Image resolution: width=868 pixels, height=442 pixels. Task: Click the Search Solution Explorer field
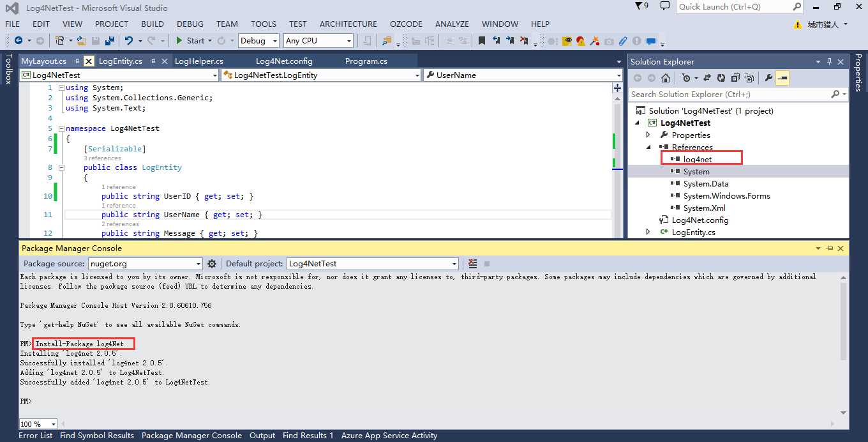point(730,94)
